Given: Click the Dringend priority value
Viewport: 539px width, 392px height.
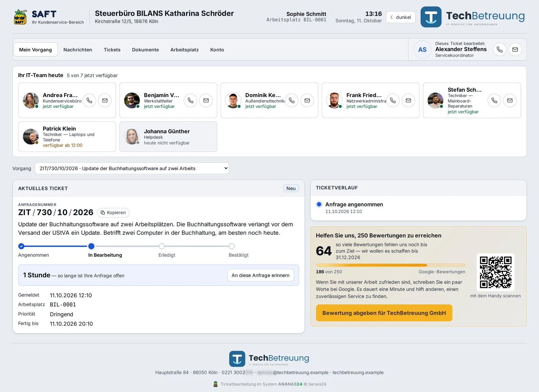Looking at the screenshot, I should click(x=62, y=314).
